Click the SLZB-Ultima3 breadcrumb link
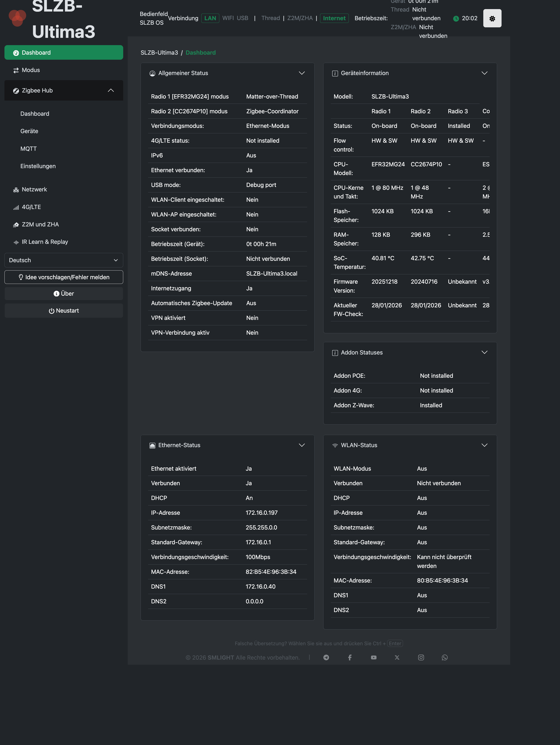Image resolution: width=560 pixels, height=745 pixels. [x=159, y=53]
